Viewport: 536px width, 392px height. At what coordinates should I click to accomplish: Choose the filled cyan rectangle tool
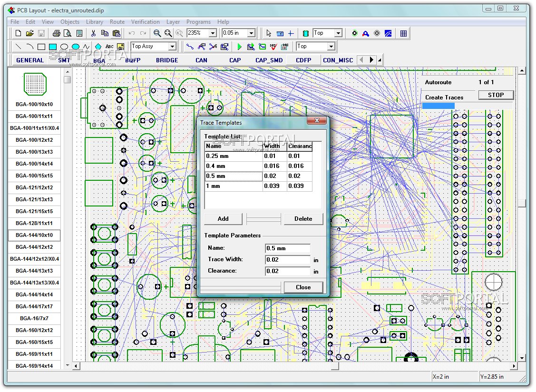coord(53,47)
